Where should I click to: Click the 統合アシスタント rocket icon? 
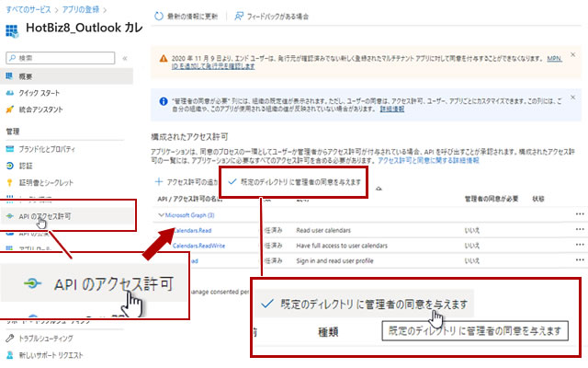click(x=10, y=109)
